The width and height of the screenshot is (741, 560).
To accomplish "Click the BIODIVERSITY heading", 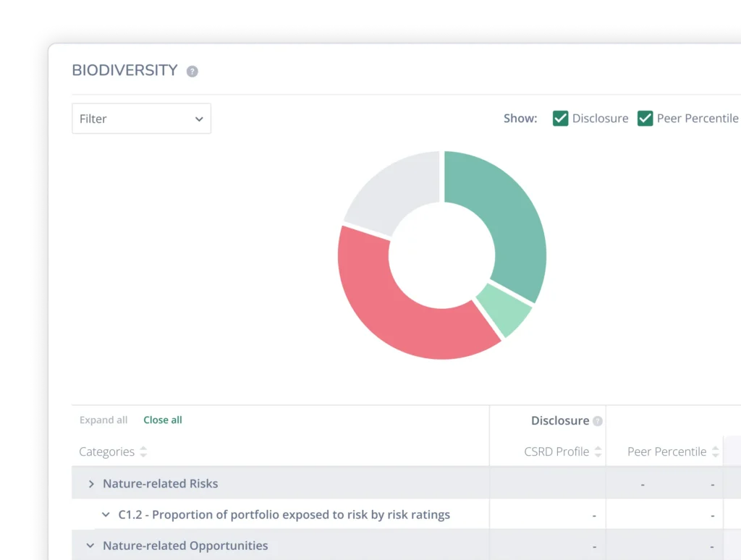I will pos(124,70).
